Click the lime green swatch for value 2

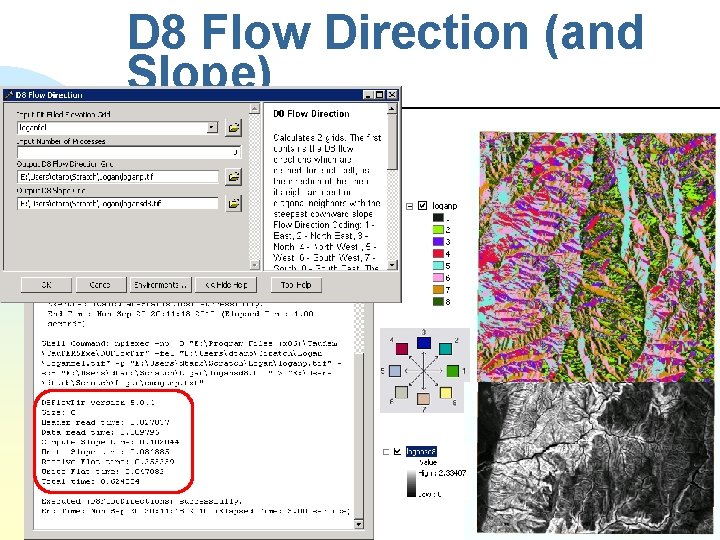click(x=439, y=230)
